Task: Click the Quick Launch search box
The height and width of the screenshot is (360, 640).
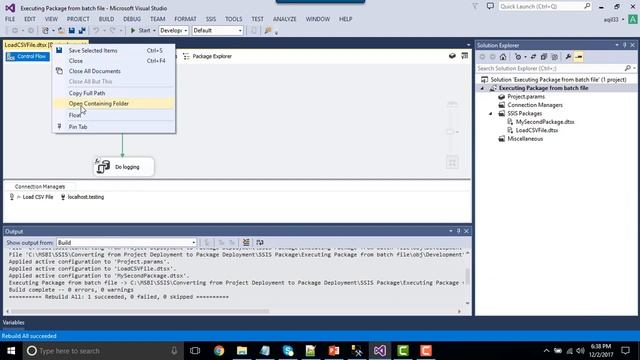Action: click(x=544, y=6)
